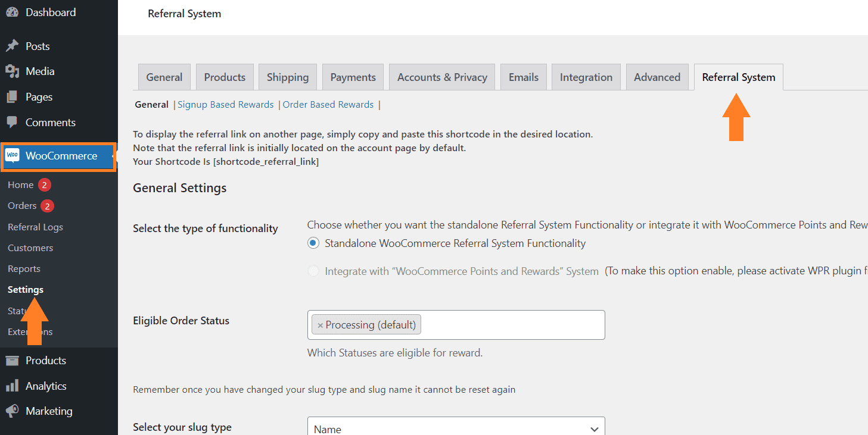868x435 pixels.
Task: Remove Processing status with the x icon
Action: (320, 325)
